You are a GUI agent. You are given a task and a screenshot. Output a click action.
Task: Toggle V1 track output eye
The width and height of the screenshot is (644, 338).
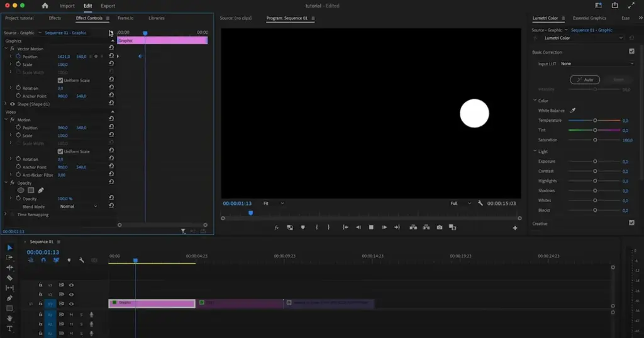pyautogui.click(x=72, y=304)
